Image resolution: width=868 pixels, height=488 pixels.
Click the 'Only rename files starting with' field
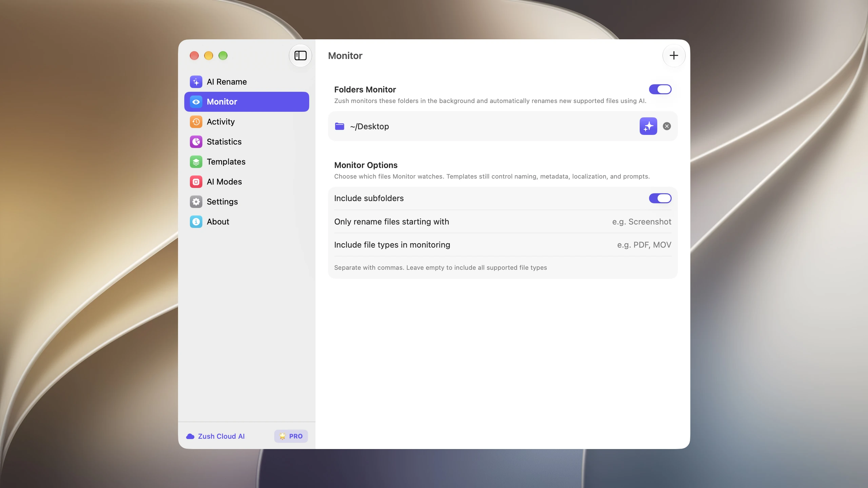pos(502,222)
